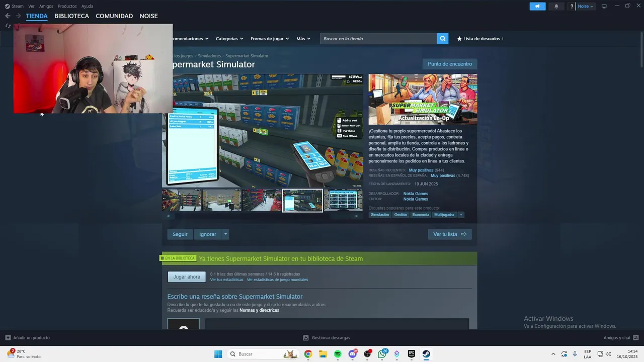Click the game capsule image with Actualización Co-Op
Viewport: 644px width, 362px height.
coord(423,99)
